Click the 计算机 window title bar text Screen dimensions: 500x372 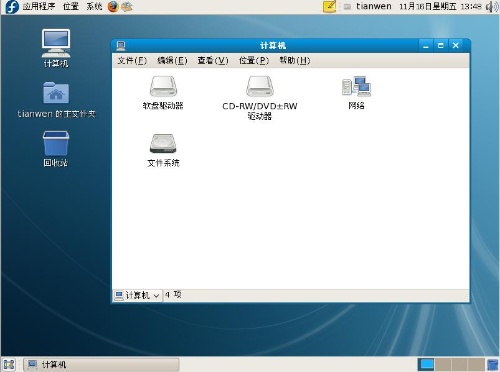[273, 46]
